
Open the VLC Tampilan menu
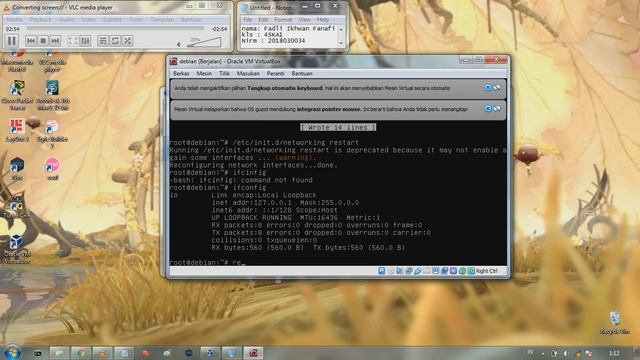(162, 20)
